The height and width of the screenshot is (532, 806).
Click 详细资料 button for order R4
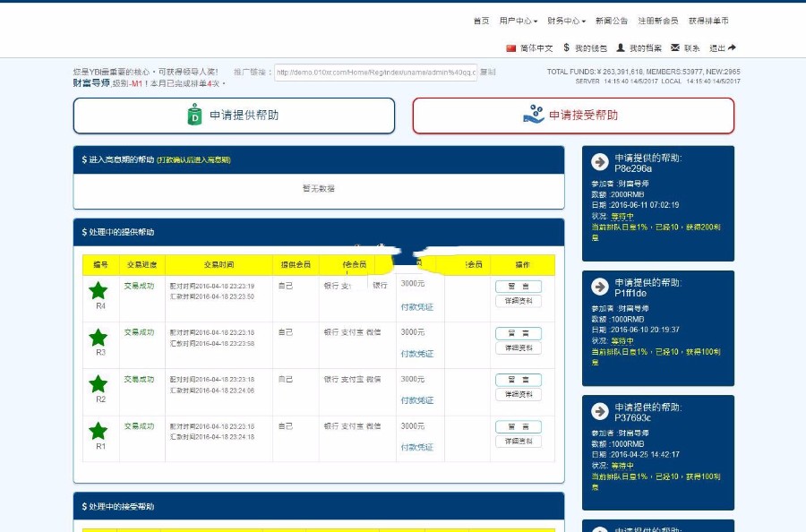coord(519,301)
